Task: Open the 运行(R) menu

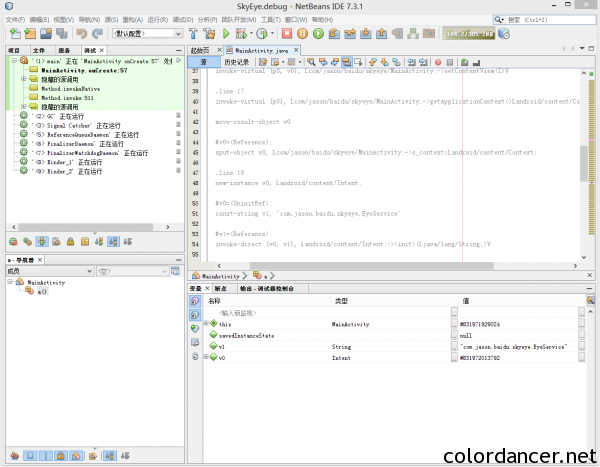Action: (157, 20)
